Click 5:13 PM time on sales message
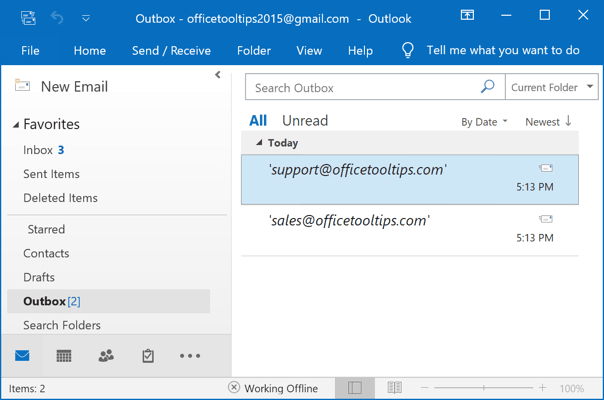 click(x=535, y=238)
